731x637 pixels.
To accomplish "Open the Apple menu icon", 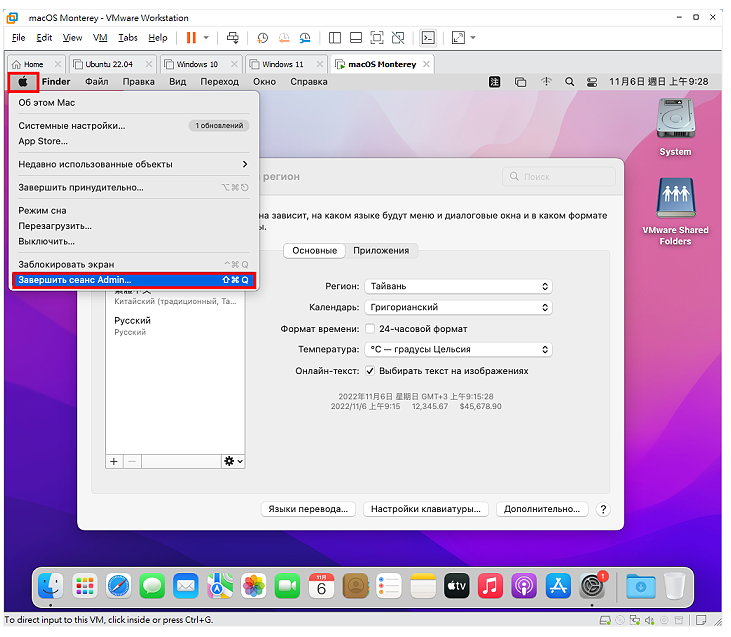I will tap(23, 82).
